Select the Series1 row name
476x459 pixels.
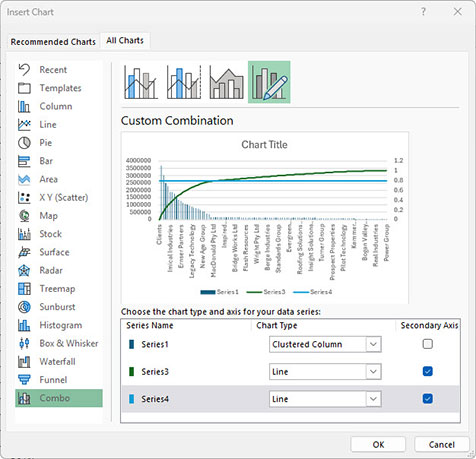[155, 344]
